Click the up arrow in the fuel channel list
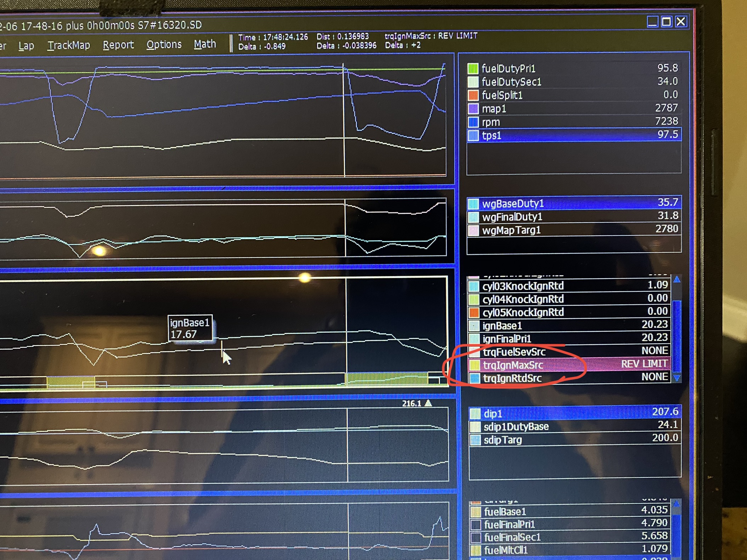The height and width of the screenshot is (560, 747). point(676,503)
